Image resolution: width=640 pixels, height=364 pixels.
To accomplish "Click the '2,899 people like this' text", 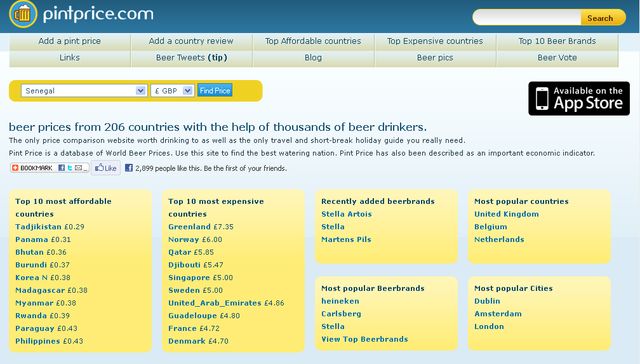I will [168, 168].
